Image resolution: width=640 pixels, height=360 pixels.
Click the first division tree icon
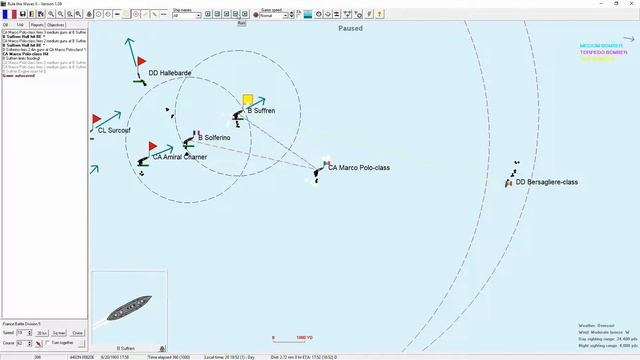point(347,14)
